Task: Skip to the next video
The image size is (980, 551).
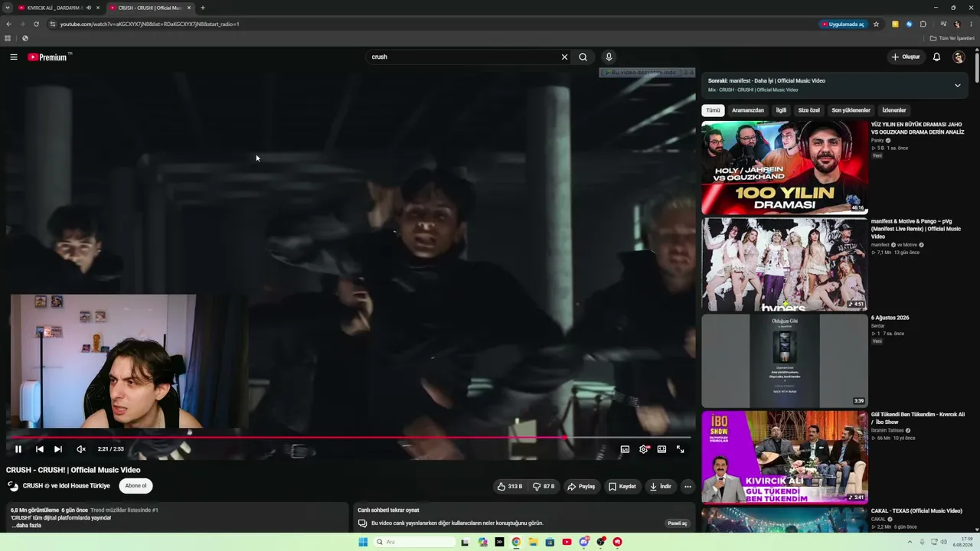Action: pos(58,449)
